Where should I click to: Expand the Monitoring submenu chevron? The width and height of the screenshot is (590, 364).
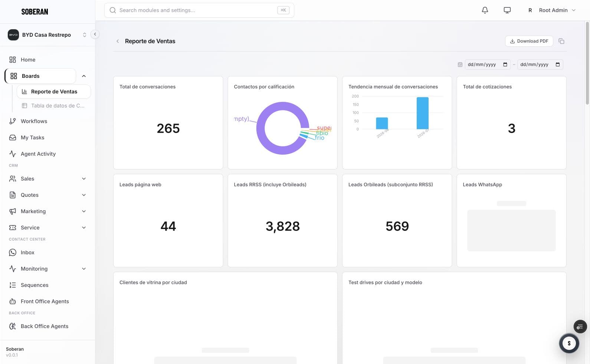(x=84, y=269)
